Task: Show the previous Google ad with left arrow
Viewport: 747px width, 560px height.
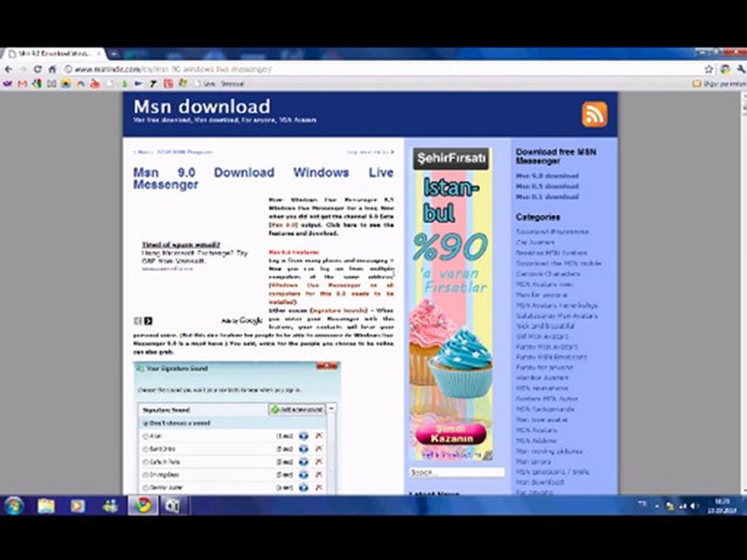Action: point(138,321)
